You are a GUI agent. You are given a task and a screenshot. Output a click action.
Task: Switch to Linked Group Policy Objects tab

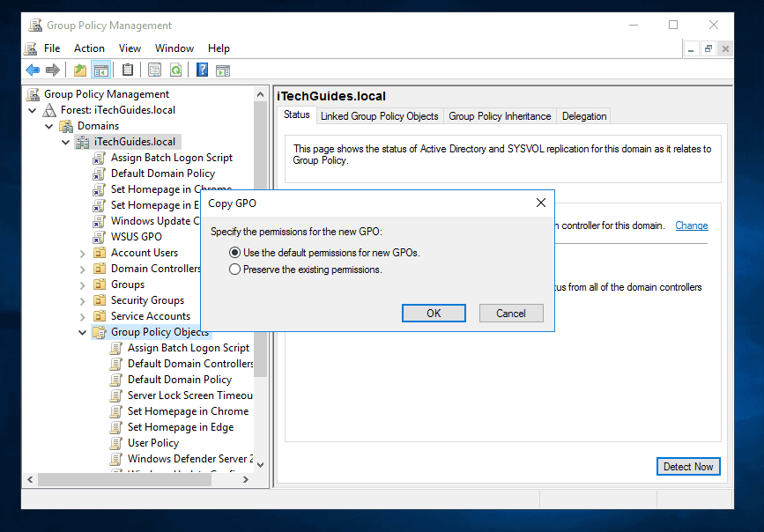380,116
